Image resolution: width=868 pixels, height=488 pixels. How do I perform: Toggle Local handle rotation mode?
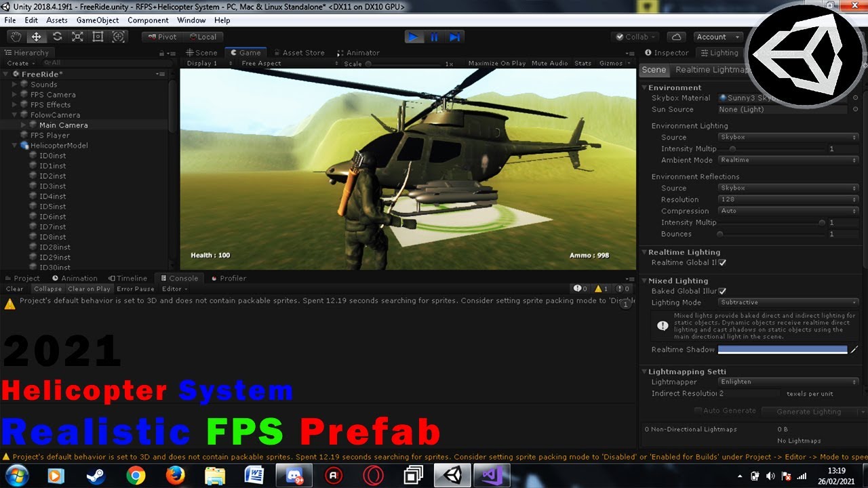pos(203,37)
